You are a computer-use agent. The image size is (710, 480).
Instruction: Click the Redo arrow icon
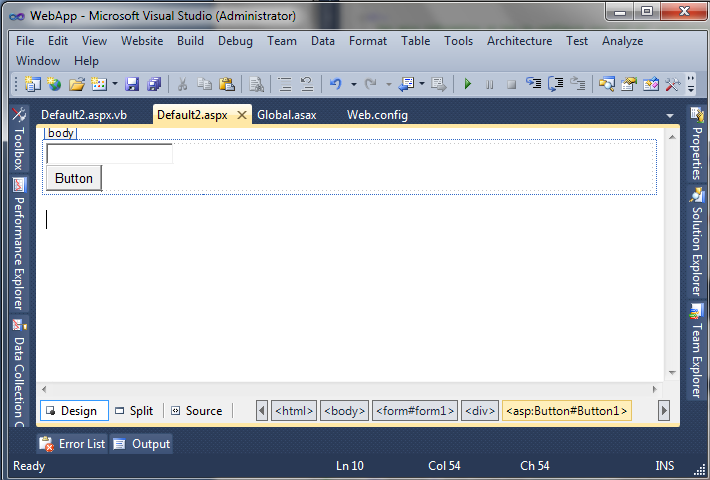click(x=371, y=84)
